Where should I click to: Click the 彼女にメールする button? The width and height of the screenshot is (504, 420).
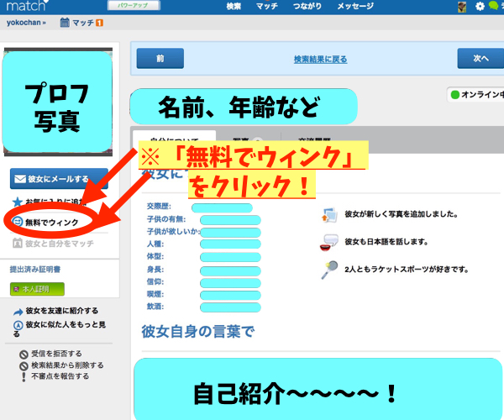point(59,179)
